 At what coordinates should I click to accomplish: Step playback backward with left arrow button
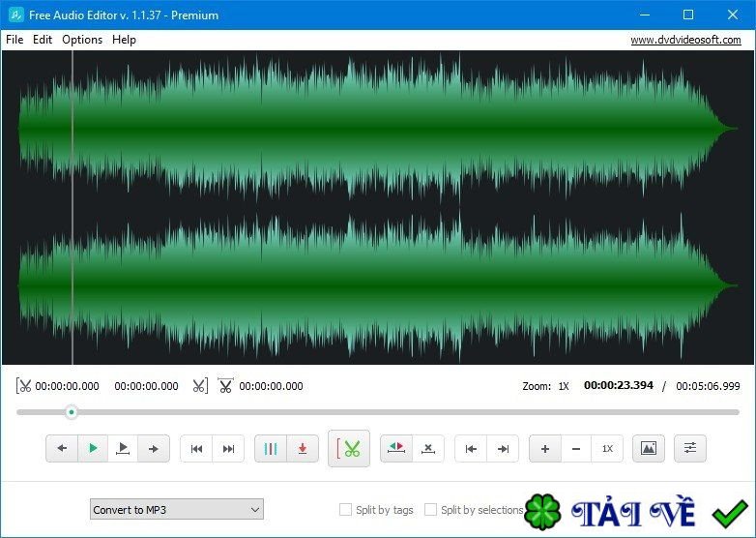click(x=62, y=448)
